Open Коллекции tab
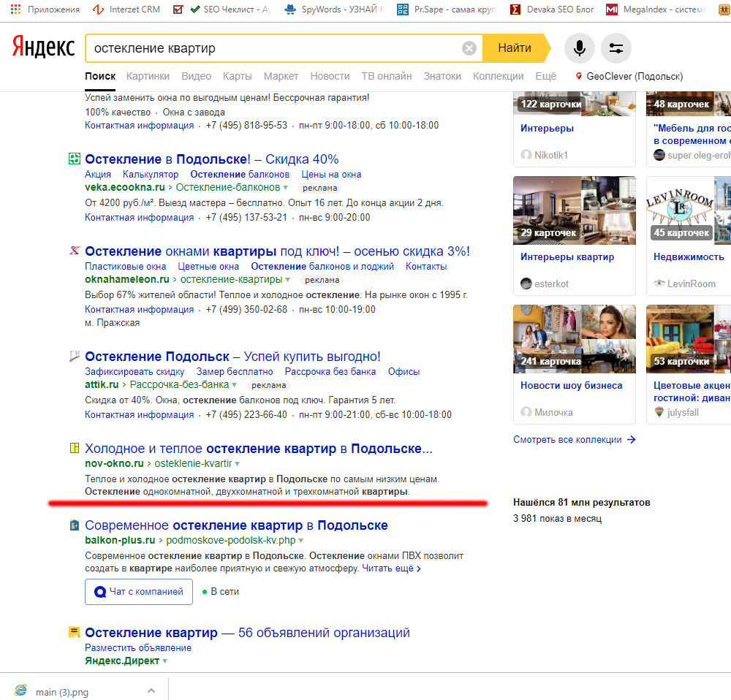Screen dimensions: 731x700 [499, 76]
